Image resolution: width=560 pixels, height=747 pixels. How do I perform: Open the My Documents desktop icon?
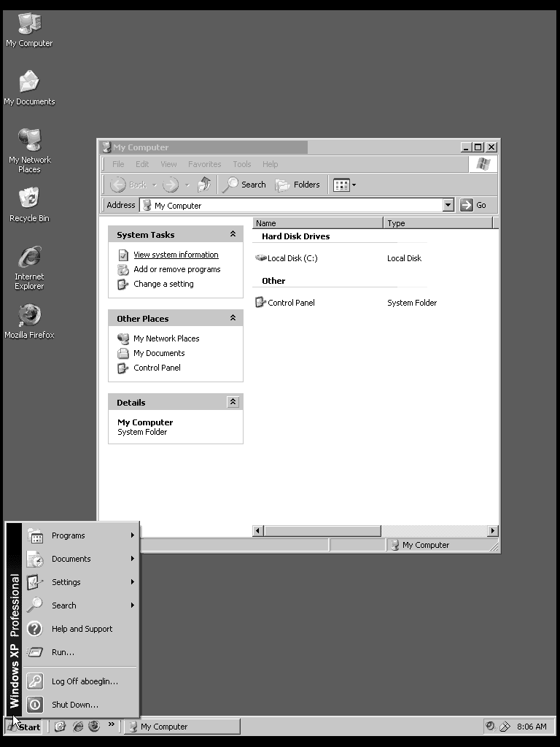pyautogui.click(x=29, y=88)
